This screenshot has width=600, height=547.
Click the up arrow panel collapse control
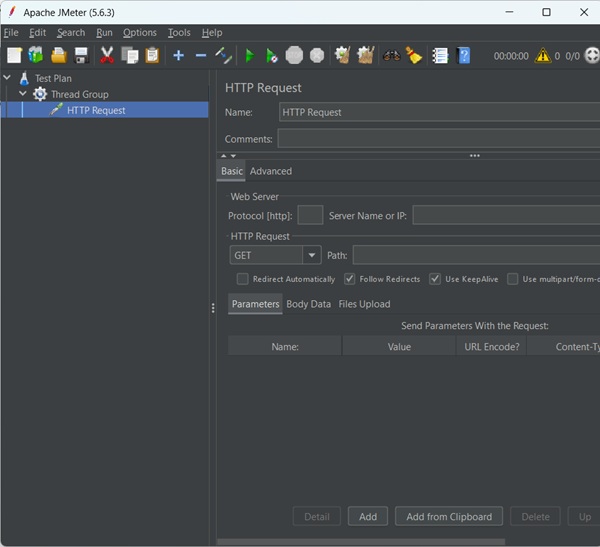(x=224, y=156)
